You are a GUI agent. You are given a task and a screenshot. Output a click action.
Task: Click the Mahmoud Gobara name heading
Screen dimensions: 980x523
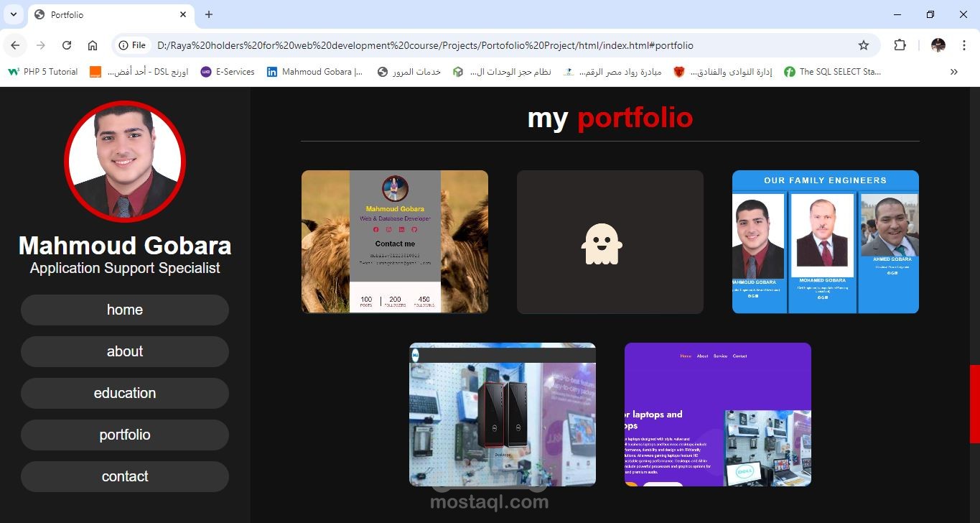[125, 246]
